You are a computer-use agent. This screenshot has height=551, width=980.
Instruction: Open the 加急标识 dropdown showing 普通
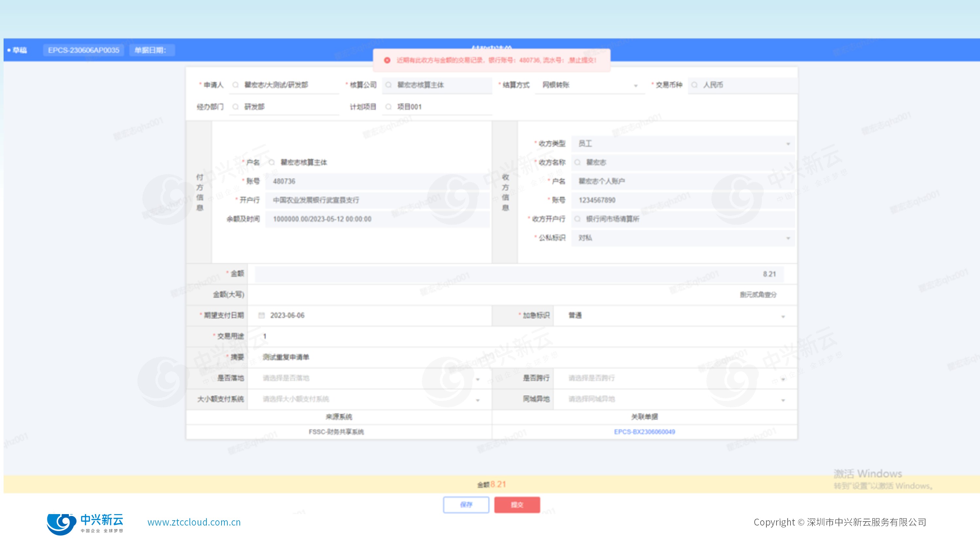675,316
